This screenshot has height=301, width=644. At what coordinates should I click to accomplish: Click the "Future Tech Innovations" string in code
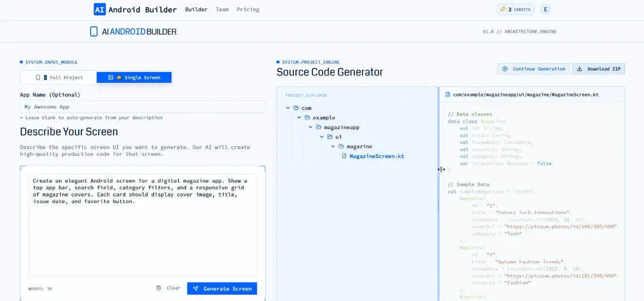click(x=532, y=212)
